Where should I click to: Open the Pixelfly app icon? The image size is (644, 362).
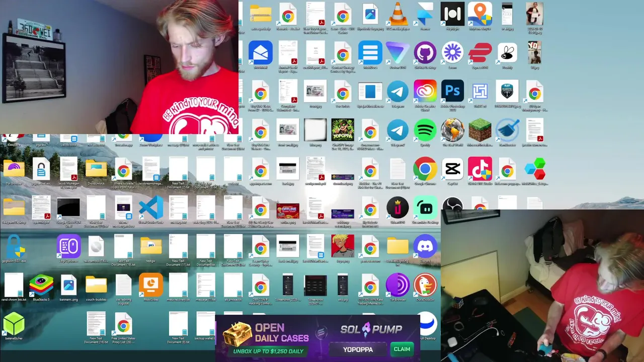pyautogui.click(x=507, y=53)
